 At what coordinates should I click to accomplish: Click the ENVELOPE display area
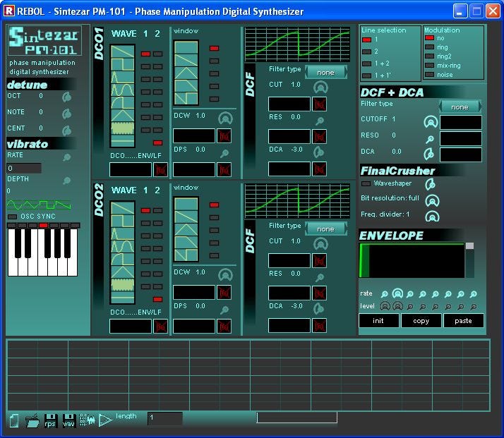[x=412, y=260]
